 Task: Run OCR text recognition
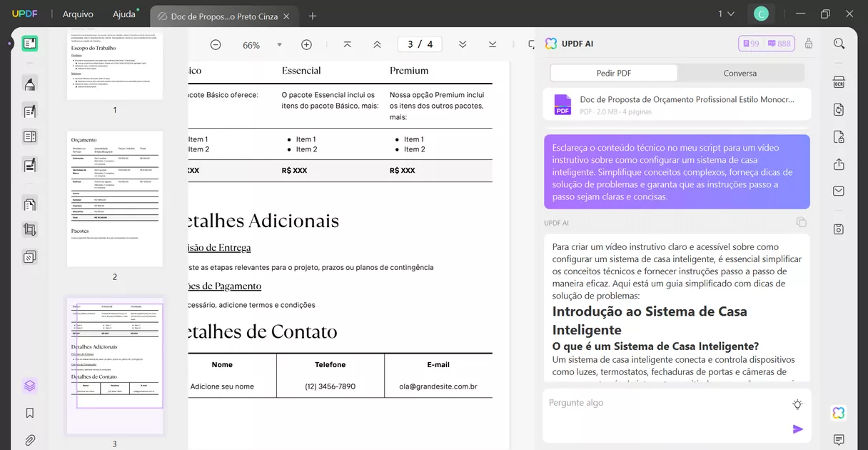tap(839, 82)
